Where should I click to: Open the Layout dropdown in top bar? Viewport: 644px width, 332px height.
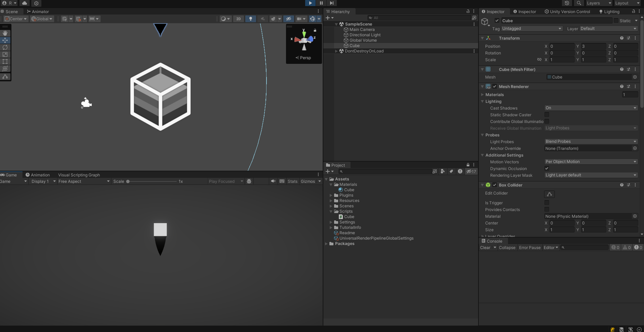coord(628,3)
